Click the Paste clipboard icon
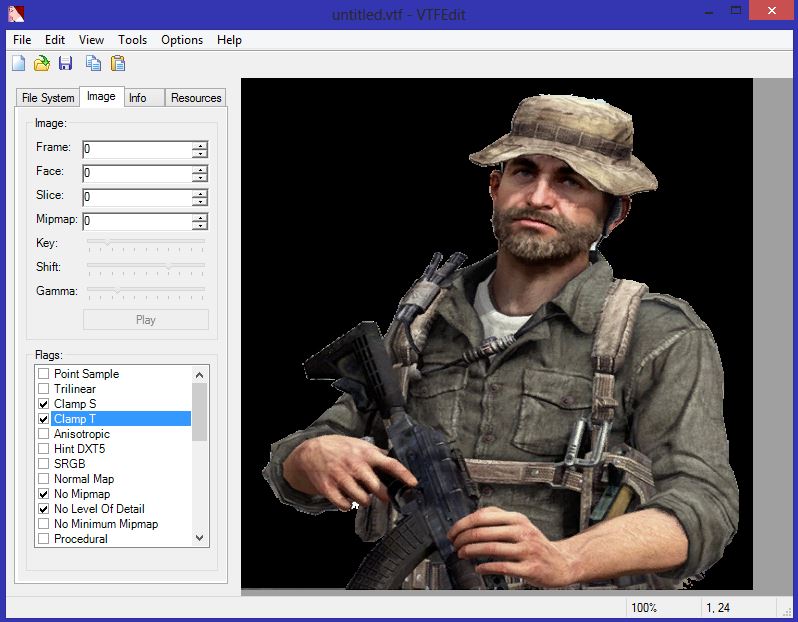Image resolution: width=798 pixels, height=622 pixels. [118, 64]
